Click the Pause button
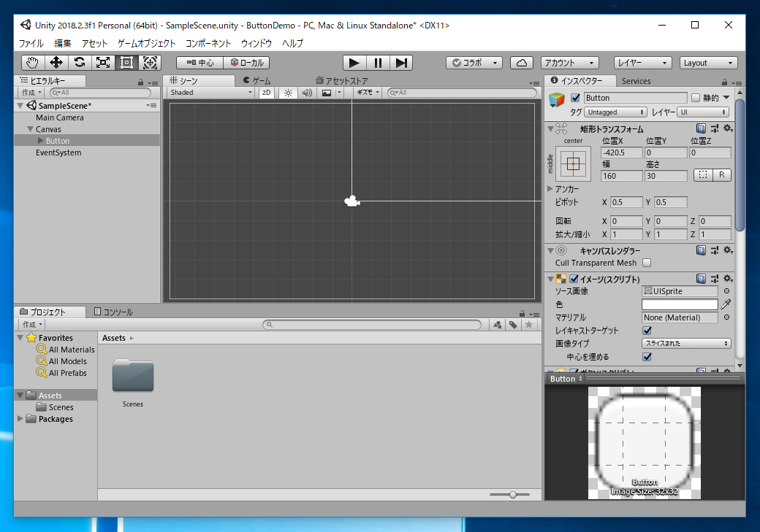 pos(378,63)
